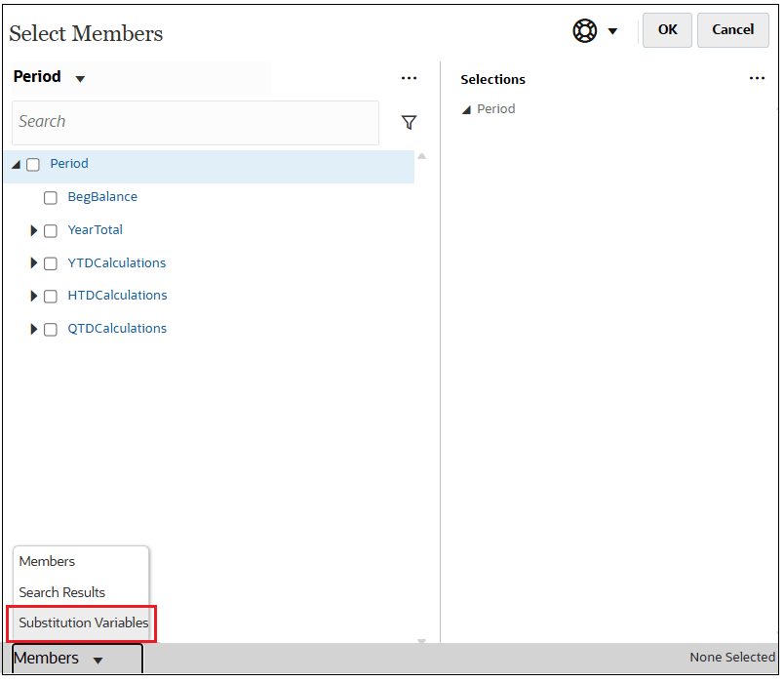The width and height of the screenshot is (784, 682).
Task: Select Substitution Variables from the popup menu
Action: coord(81,623)
